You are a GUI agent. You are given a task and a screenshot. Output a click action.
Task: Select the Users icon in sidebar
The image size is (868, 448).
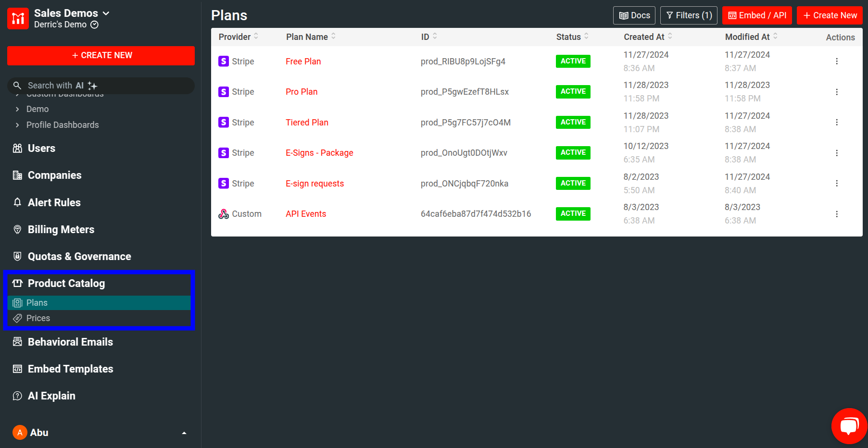17,148
